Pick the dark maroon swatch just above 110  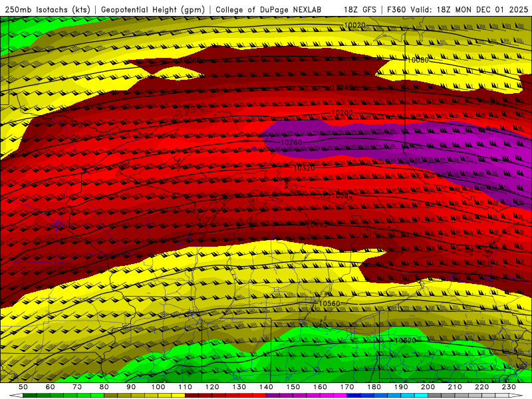pos(192,396)
